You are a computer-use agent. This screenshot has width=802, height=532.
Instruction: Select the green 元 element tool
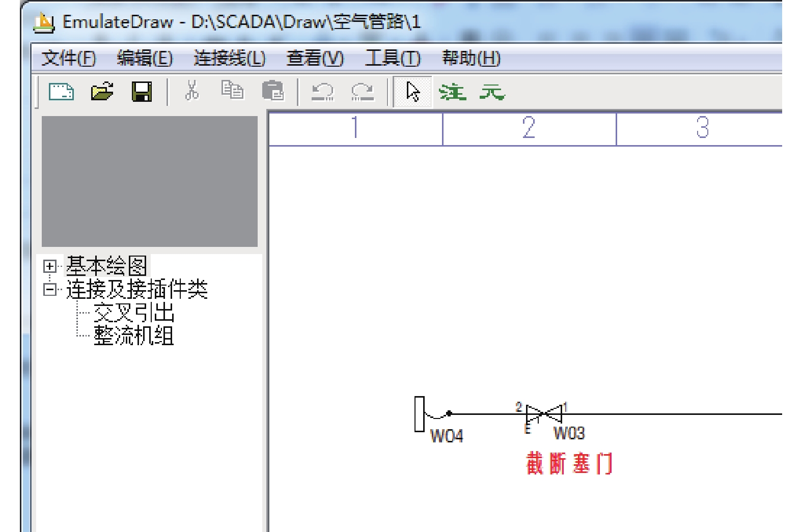click(x=491, y=93)
